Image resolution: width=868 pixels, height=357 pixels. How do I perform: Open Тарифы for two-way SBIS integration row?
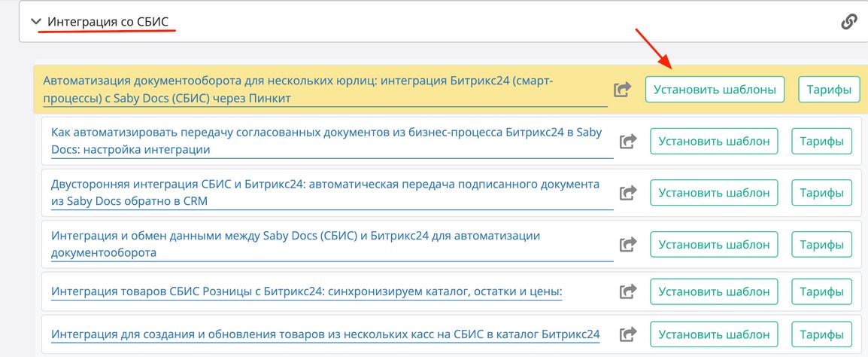click(x=821, y=193)
